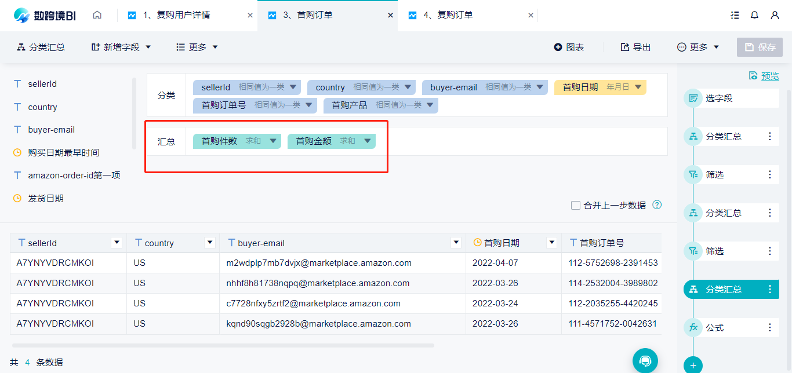Select the country field in the list
The height and width of the screenshot is (374, 792).
(x=42, y=107)
